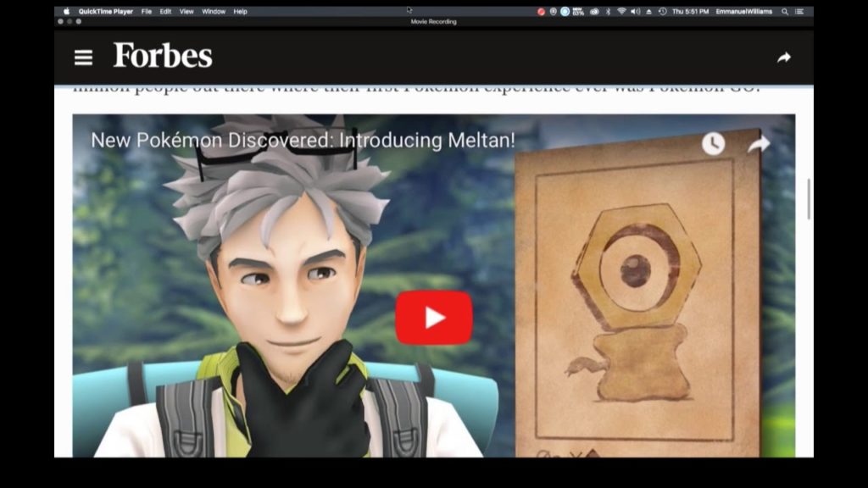Open the Apple menu
The image size is (868, 488).
66,12
